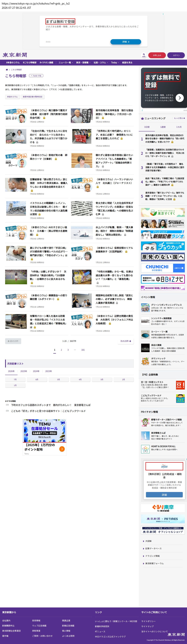
Task: Open the 7月 monthly archive button
Action: (x=15, y=379)
